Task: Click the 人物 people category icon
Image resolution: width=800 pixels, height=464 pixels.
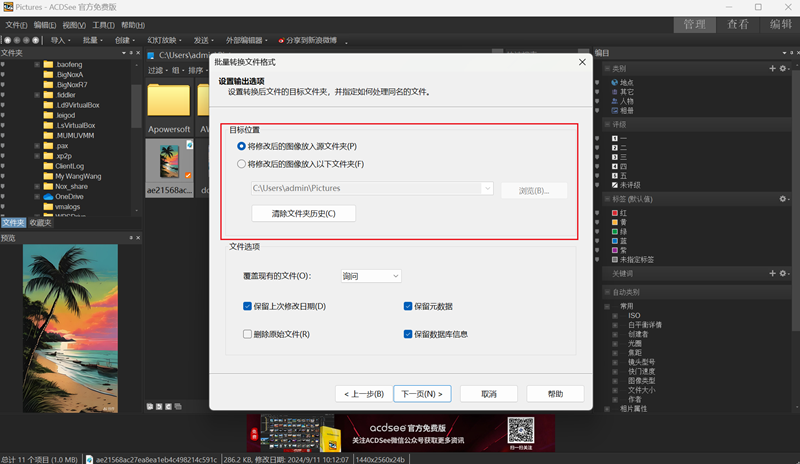Action: click(615, 101)
